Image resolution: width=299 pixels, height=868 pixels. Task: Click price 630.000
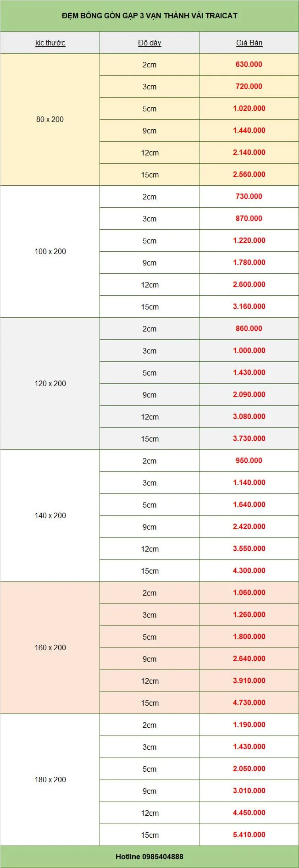[249, 64]
